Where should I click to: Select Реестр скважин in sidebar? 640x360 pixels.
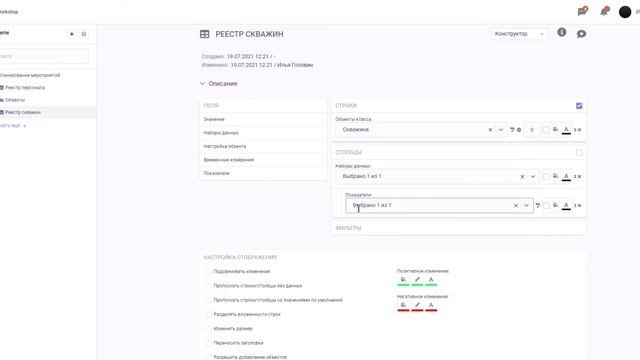22,112
